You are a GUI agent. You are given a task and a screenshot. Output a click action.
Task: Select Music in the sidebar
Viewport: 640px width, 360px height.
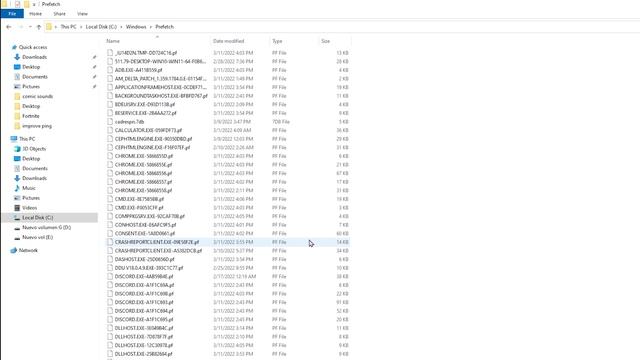pyautogui.click(x=29, y=188)
